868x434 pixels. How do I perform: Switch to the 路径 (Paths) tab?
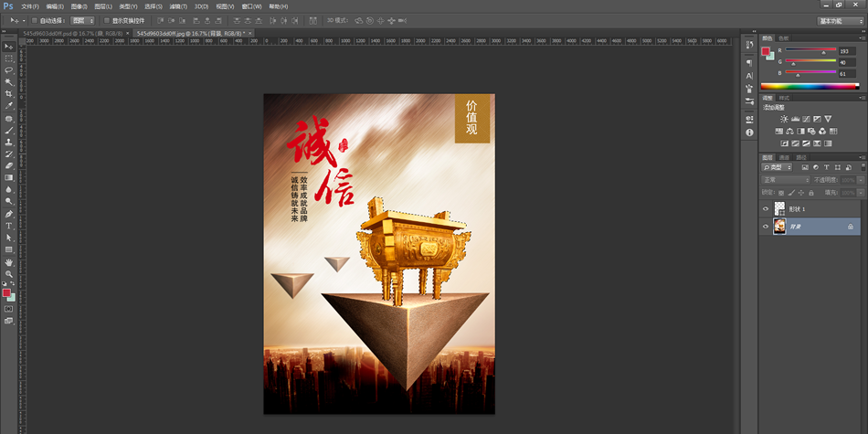click(x=800, y=158)
